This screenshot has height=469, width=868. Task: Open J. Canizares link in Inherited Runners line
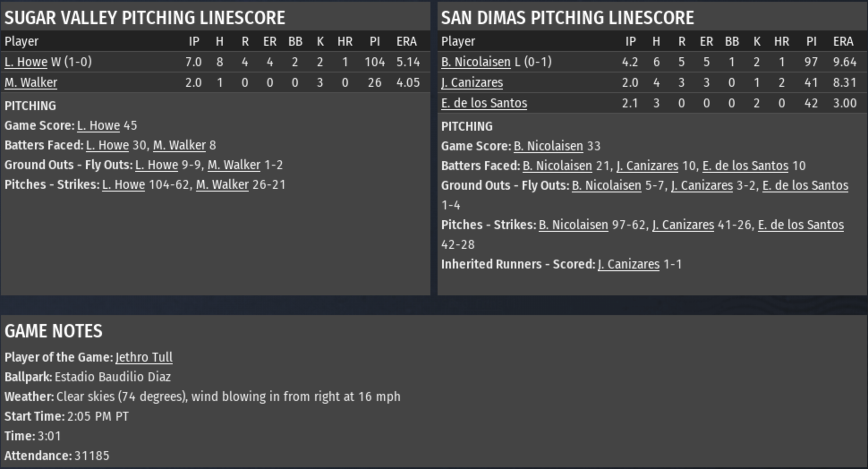[x=628, y=264]
